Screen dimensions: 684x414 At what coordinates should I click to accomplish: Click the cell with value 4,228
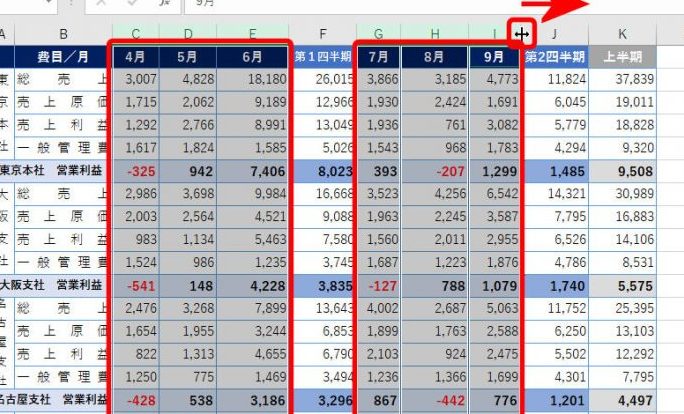point(253,286)
